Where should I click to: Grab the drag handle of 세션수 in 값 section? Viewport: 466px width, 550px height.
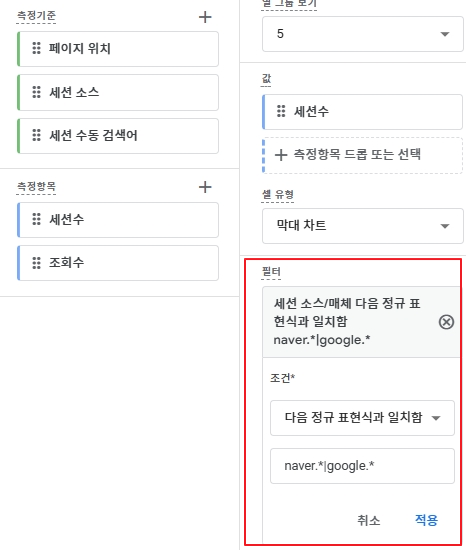coord(281,111)
